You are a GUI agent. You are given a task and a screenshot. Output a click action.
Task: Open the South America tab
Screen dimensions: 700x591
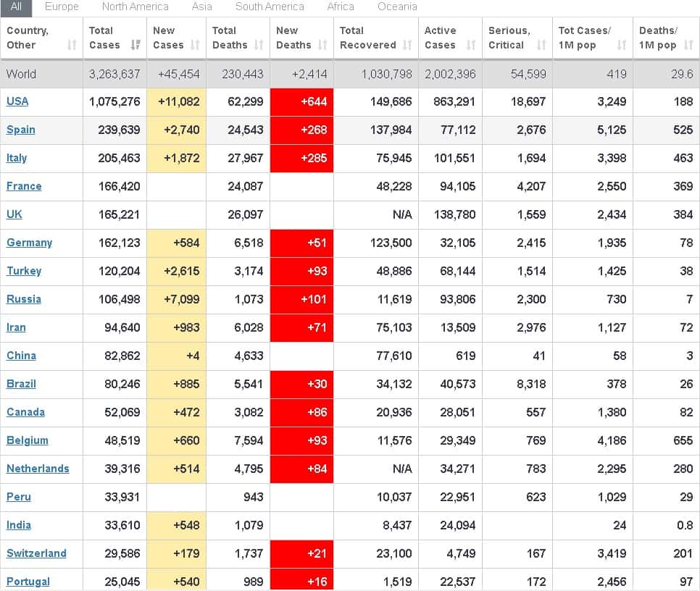(x=270, y=7)
